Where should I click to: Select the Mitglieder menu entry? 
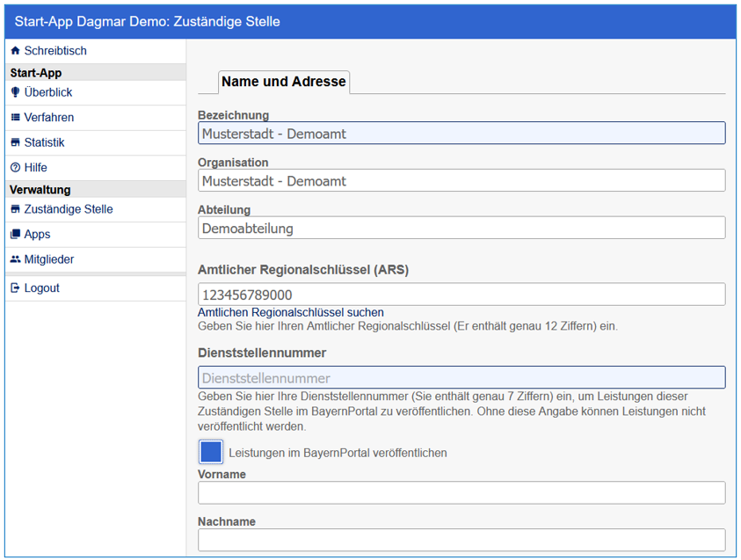[x=49, y=260]
